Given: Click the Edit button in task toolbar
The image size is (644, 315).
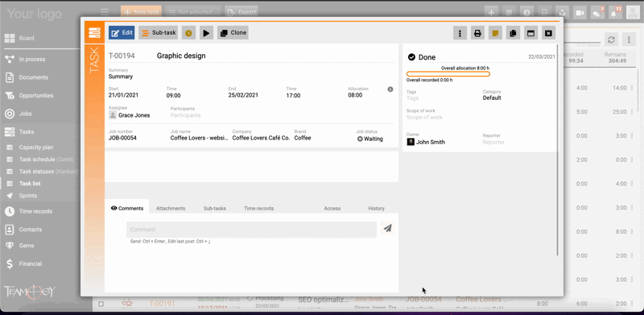Looking at the screenshot, I should coord(122,33).
